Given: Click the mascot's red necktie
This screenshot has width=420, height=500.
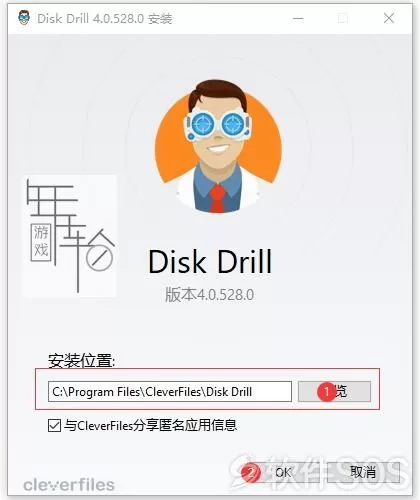Looking at the screenshot, I should (x=218, y=199).
